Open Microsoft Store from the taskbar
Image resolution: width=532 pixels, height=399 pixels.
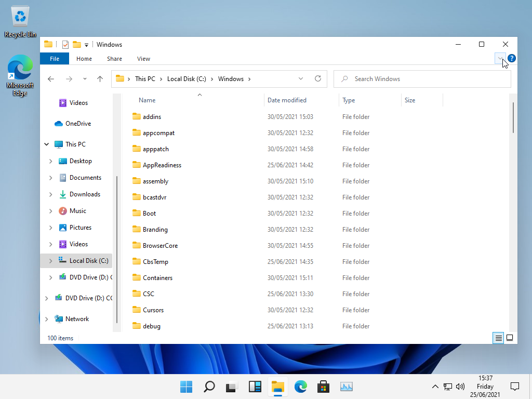click(323, 387)
